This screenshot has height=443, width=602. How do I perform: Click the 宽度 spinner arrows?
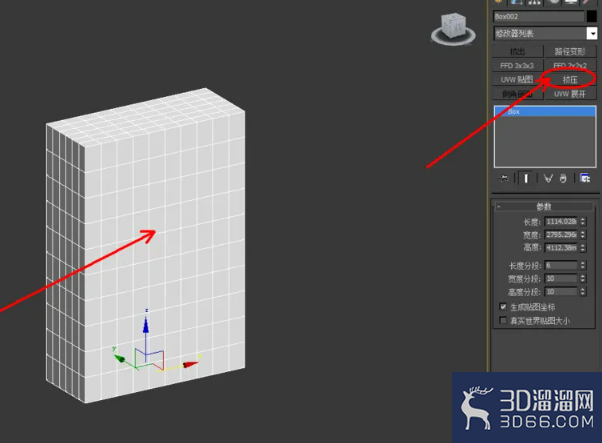[583, 235]
